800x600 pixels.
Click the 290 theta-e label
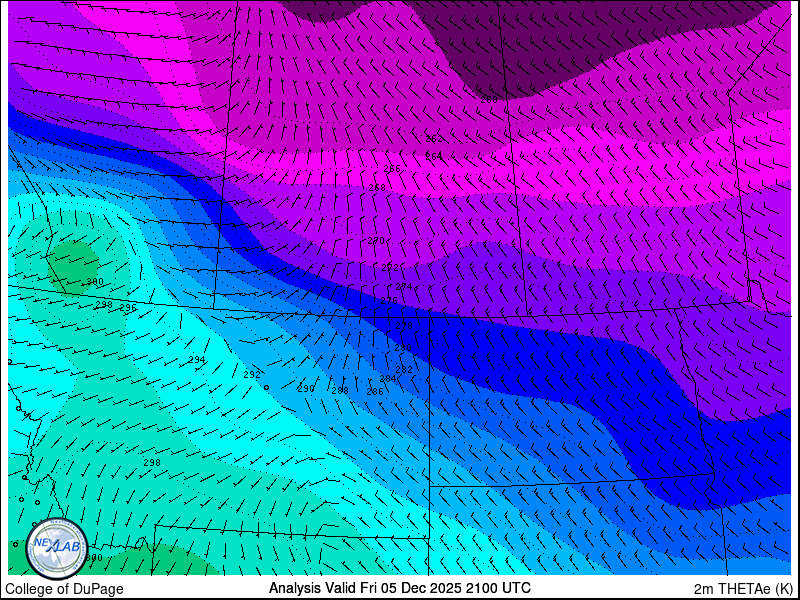[x=306, y=389]
